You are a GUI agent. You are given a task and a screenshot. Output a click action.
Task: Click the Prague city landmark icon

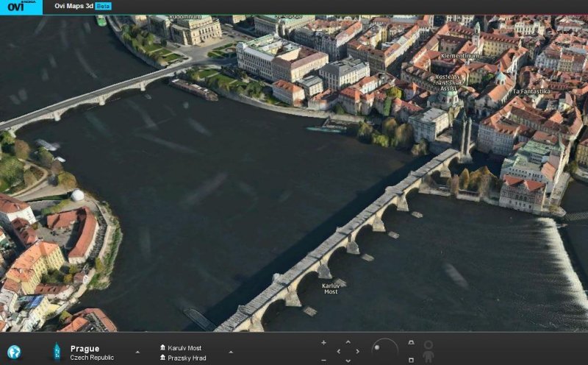(57, 352)
